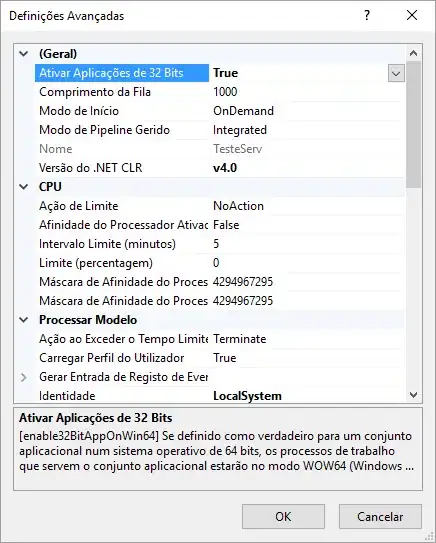Image resolution: width=436 pixels, height=543 pixels.
Task: Click the scrollbar down arrow
Action: coord(413,395)
